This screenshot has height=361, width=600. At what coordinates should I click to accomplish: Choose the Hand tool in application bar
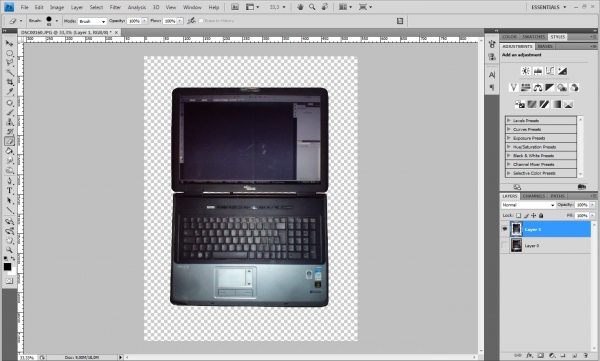tap(300, 7)
